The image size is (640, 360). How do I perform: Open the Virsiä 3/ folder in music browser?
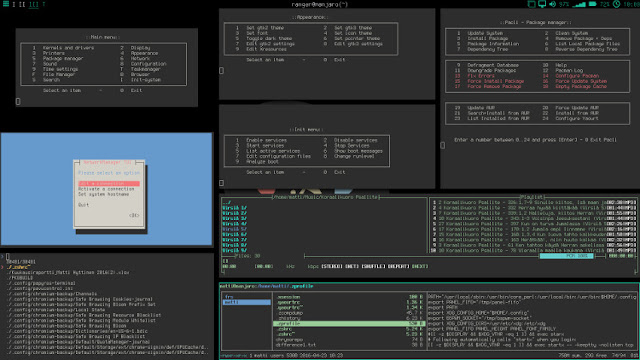click(234, 218)
